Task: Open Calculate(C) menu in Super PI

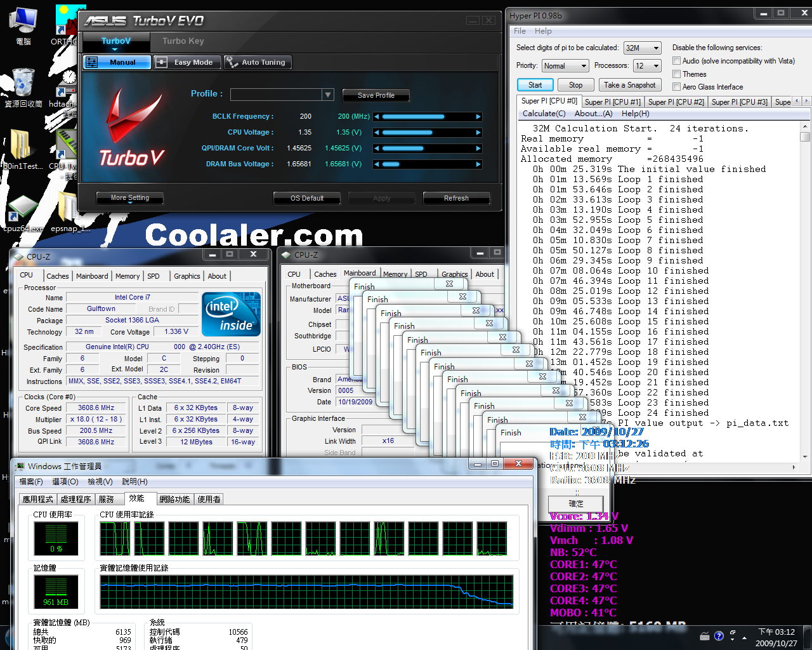Action: point(544,114)
